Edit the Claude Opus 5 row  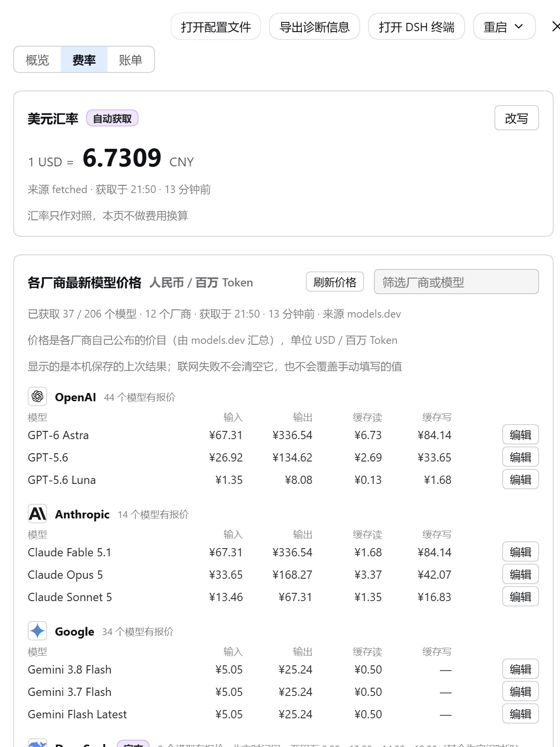tap(520, 574)
